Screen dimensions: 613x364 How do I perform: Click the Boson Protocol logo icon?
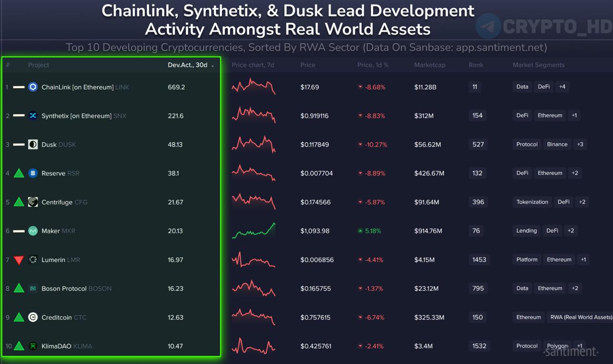[33, 288]
